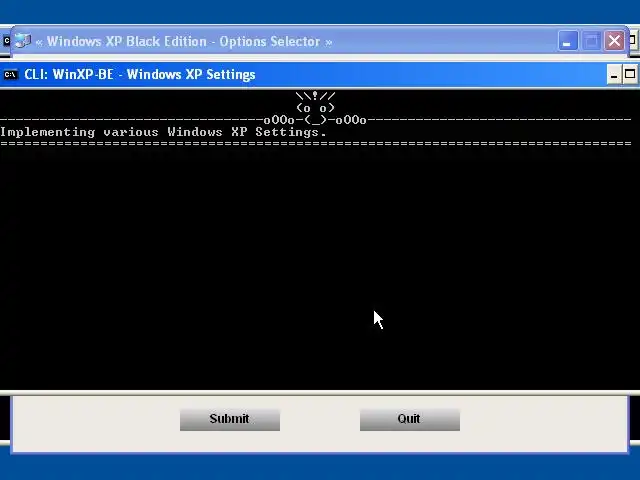This screenshot has height=480, width=640.
Task: Click the Quit button
Action: pos(410,419)
